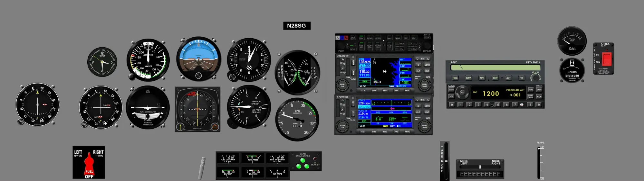Hit ENT on the COM 2 GPS unit
644x181 pixels.
(x=427, y=112)
